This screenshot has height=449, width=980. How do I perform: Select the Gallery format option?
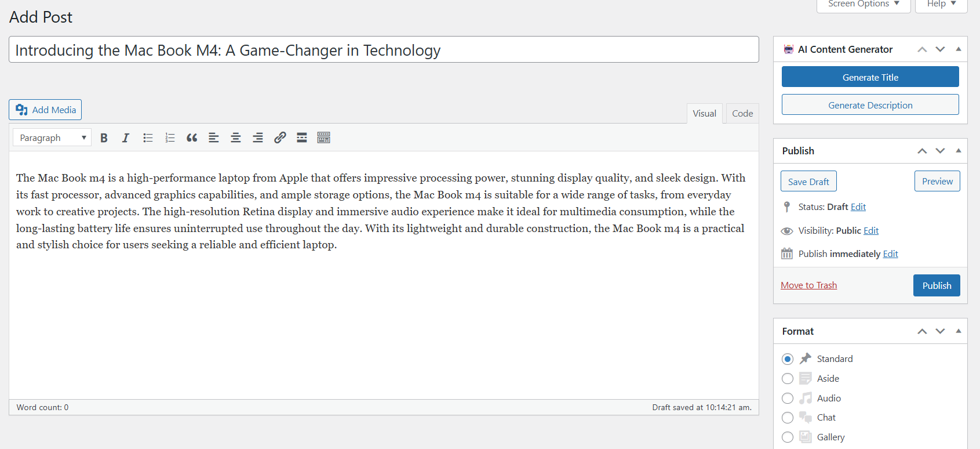tap(788, 437)
